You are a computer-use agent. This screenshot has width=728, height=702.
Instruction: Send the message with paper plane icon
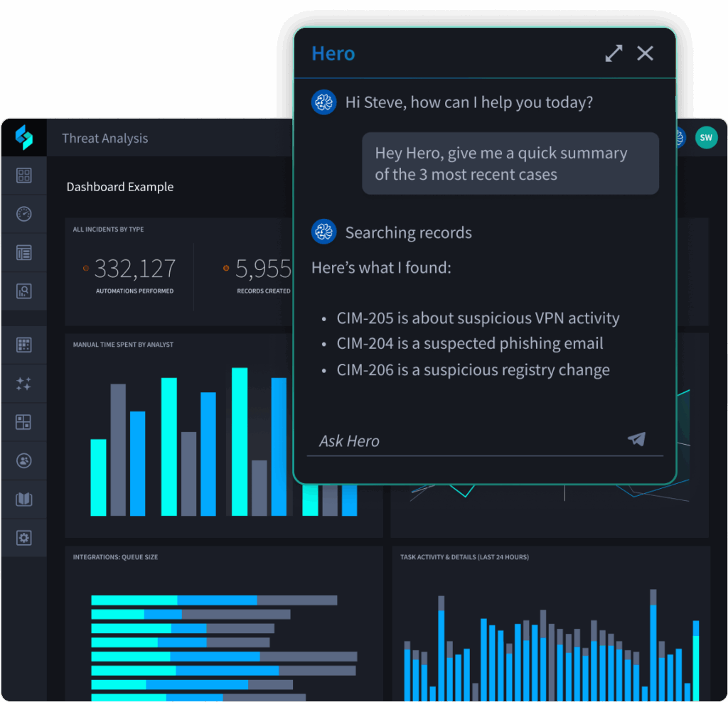[636, 439]
